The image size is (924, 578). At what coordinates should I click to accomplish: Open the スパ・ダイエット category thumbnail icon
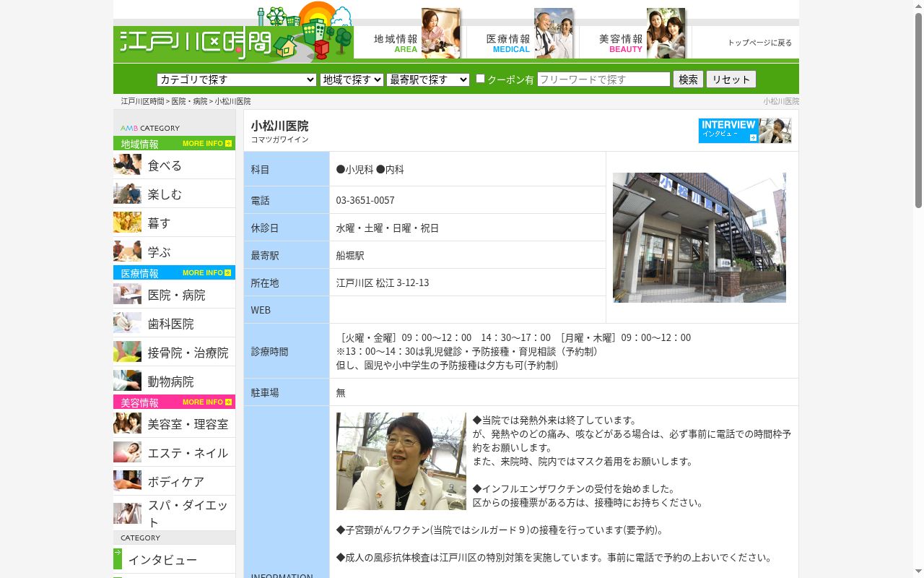[127, 513]
